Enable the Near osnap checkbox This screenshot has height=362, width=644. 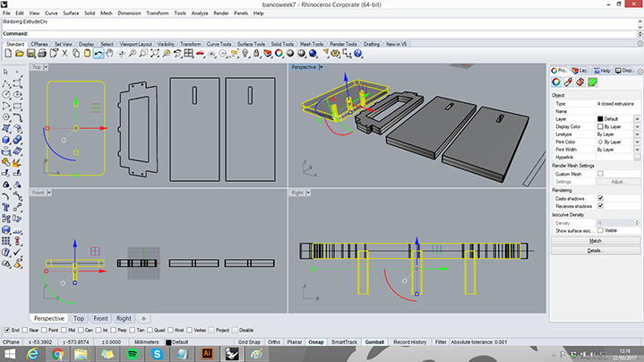tap(25, 330)
